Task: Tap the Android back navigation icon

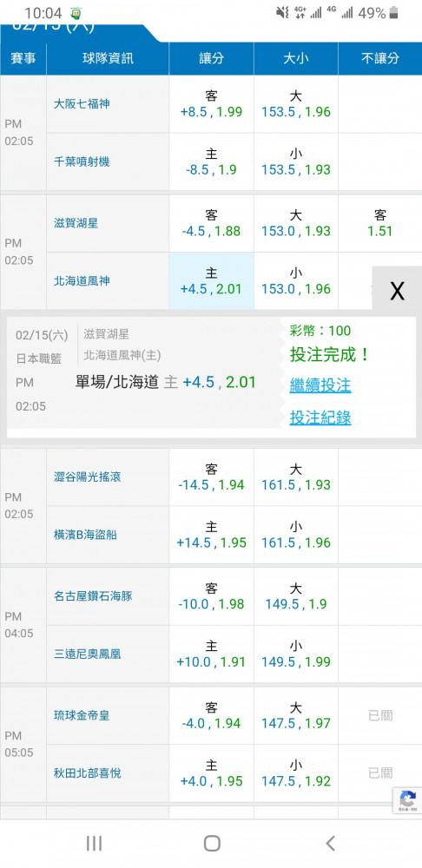Action: click(x=331, y=843)
